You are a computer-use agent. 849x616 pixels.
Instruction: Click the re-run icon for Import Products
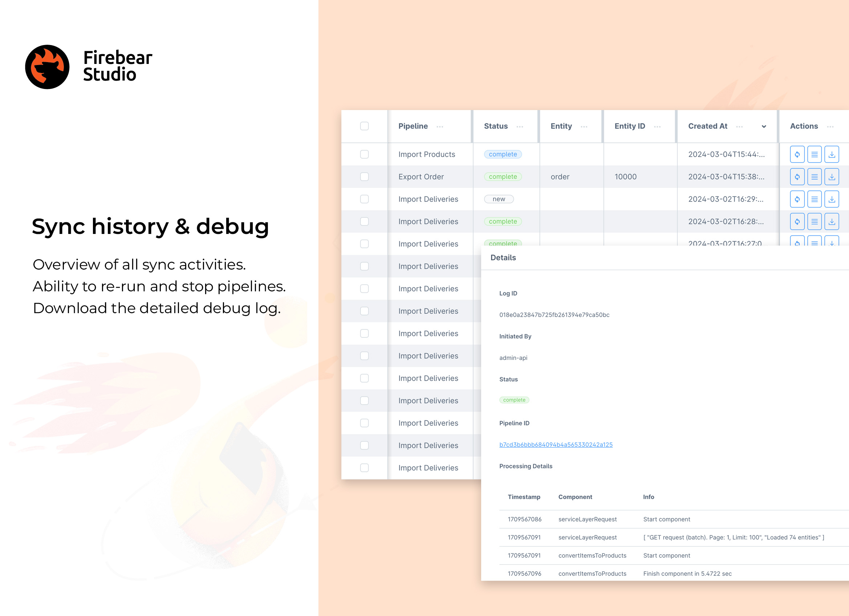pyautogui.click(x=797, y=154)
